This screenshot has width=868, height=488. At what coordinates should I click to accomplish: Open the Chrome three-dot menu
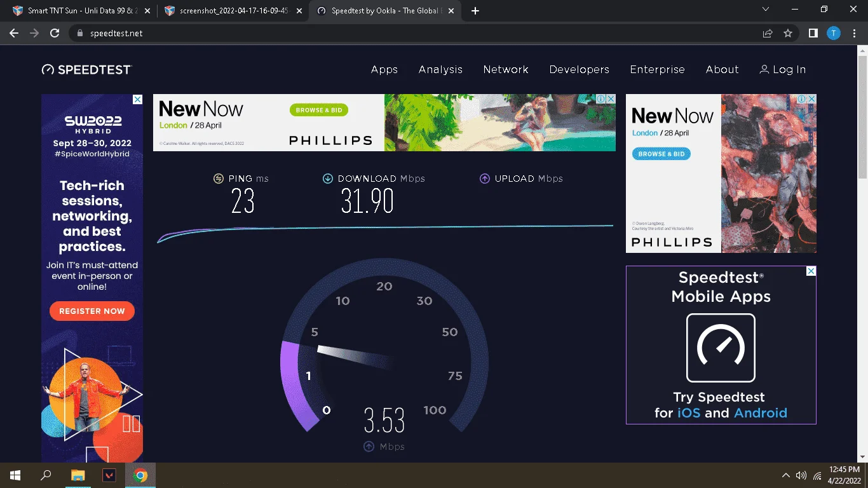854,33
